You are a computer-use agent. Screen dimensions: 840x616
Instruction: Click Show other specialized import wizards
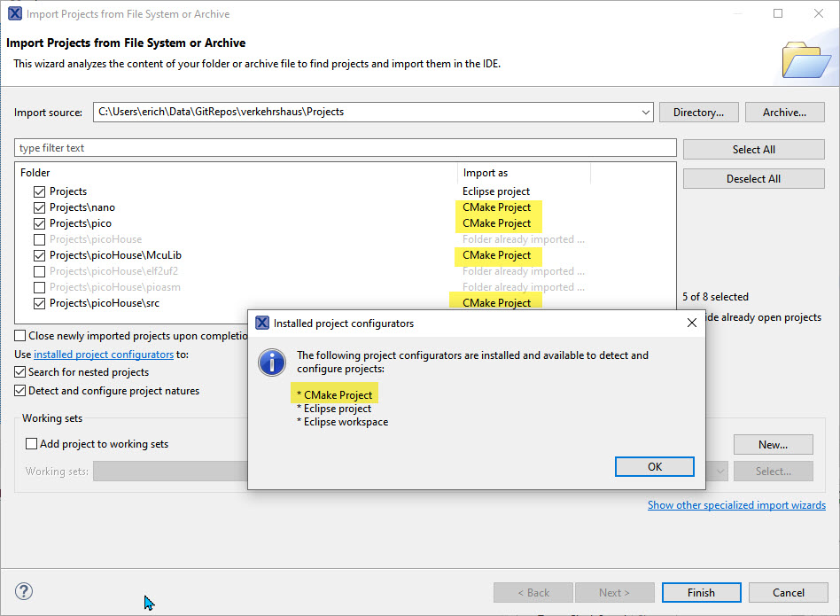[x=735, y=505]
